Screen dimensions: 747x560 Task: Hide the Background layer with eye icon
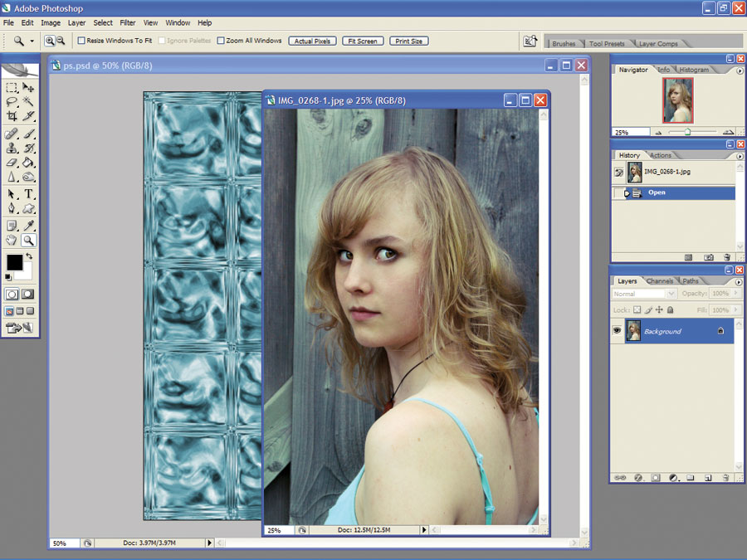point(617,330)
